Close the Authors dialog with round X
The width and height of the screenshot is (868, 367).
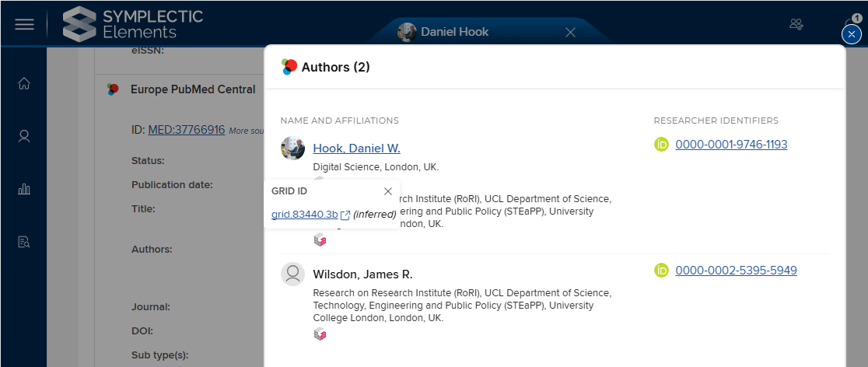point(852,34)
